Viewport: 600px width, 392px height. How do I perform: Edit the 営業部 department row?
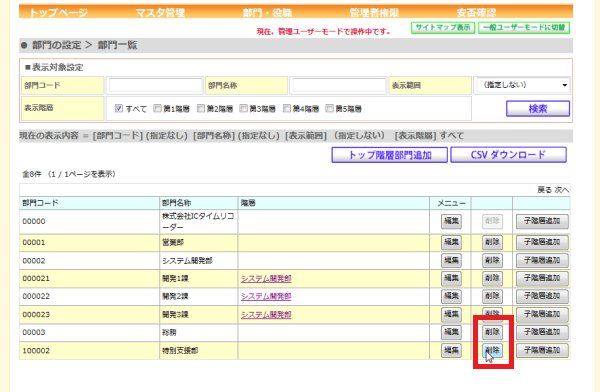pyautogui.click(x=451, y=242)
